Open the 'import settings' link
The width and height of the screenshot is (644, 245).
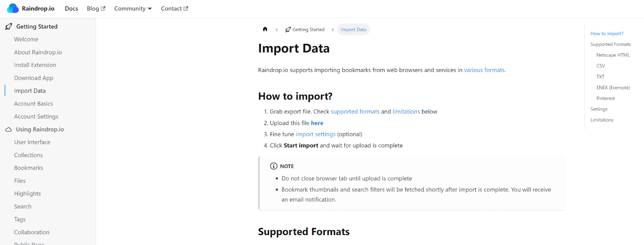(x=316, y=134)
